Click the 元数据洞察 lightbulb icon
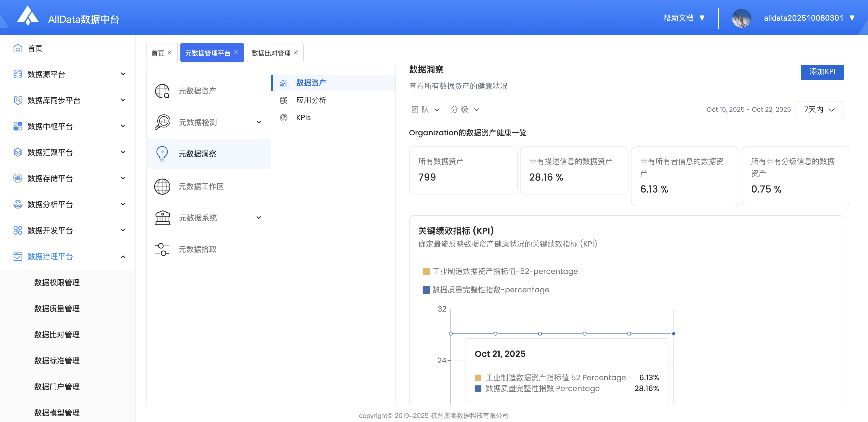The width and height of the screenshot is (868, 422). [x=162, y=154]
